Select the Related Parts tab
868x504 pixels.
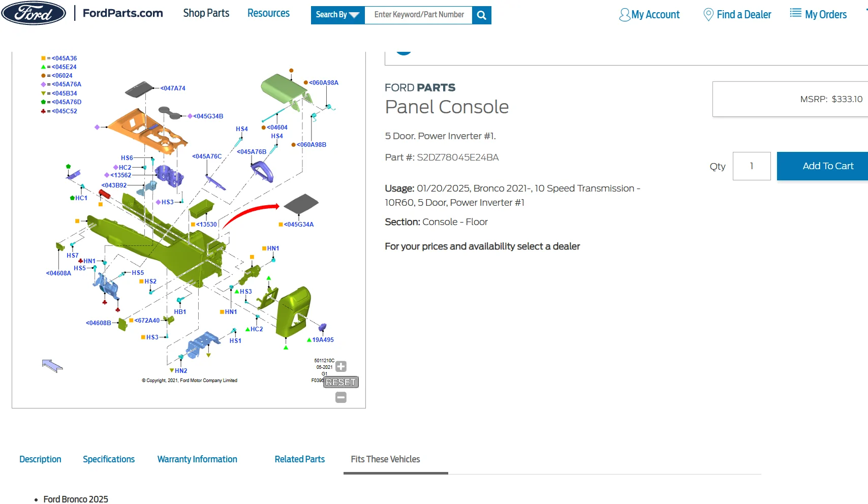300,459
